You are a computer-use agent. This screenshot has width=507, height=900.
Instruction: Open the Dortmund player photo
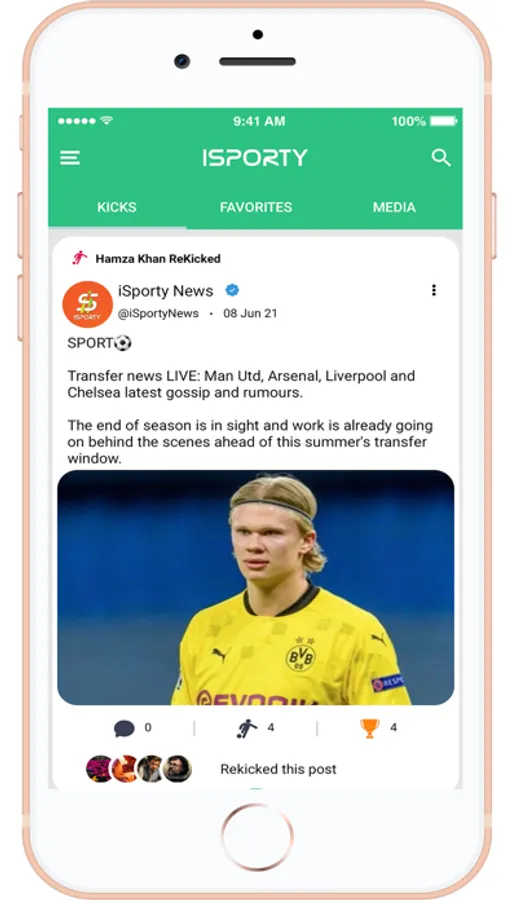[x=256, y=587]
